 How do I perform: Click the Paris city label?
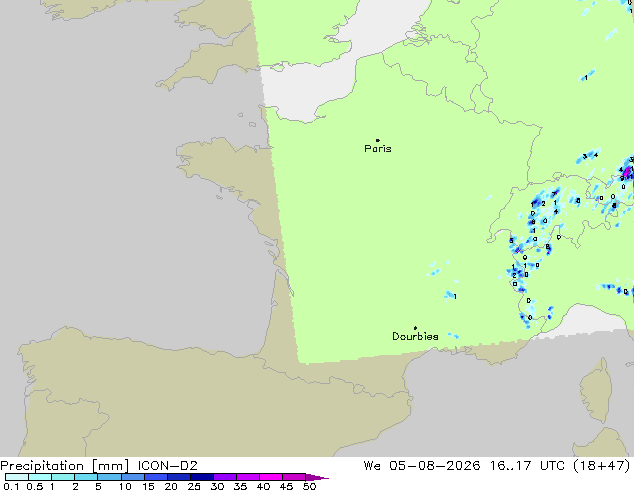coord(378,149)
